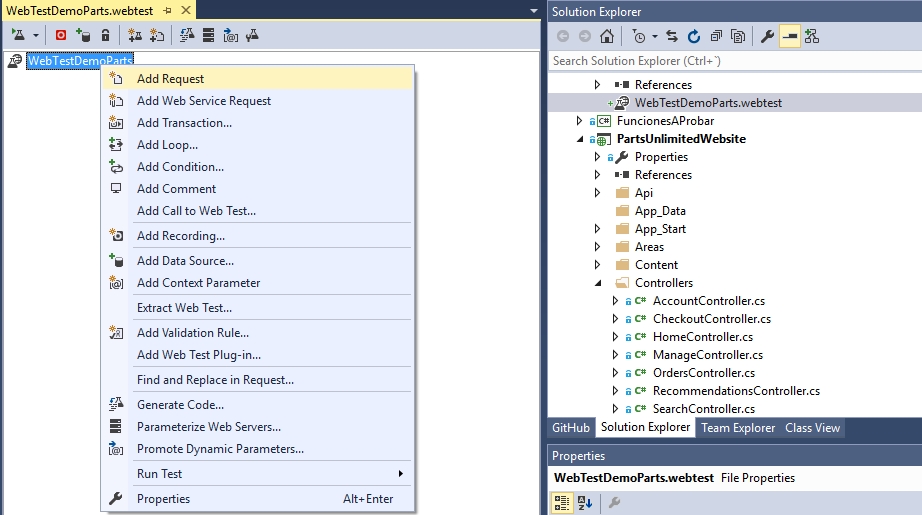The width and height of the screenshot is (922, 515).
Task: Switch to WebTestDemoParts.webtest document tab
Action: click(79, 11)
